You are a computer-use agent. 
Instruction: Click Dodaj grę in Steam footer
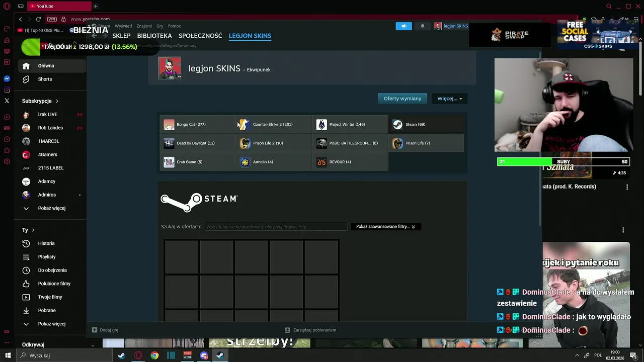coord(105,330)
